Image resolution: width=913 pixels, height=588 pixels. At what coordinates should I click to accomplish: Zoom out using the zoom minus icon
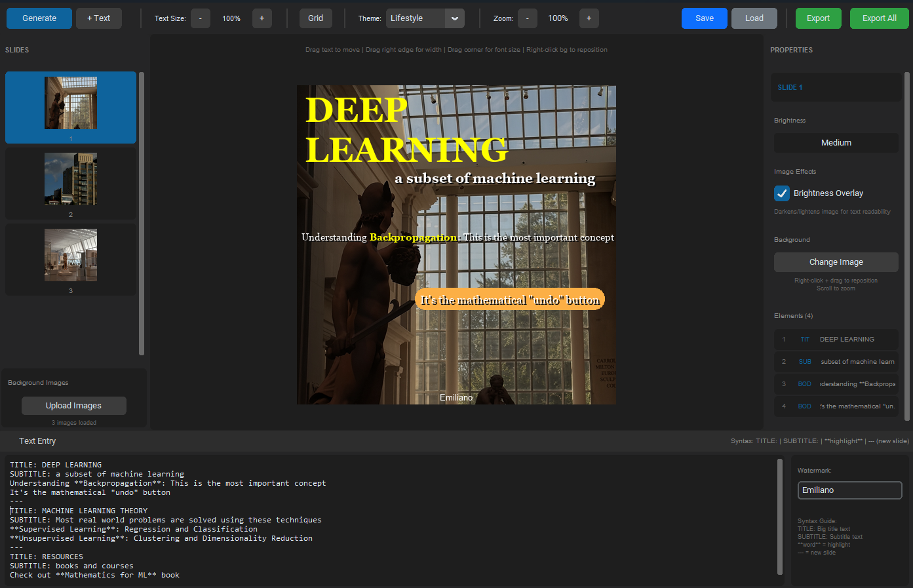click(528, 18)
